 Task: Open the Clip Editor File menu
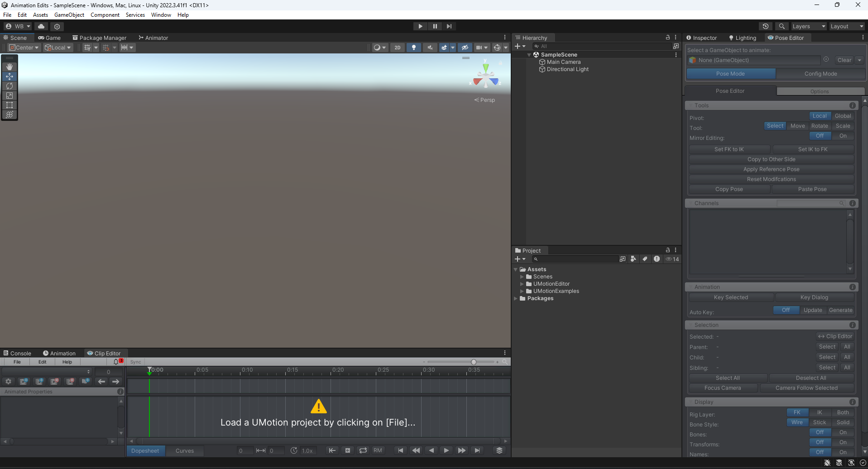(17, 362)
